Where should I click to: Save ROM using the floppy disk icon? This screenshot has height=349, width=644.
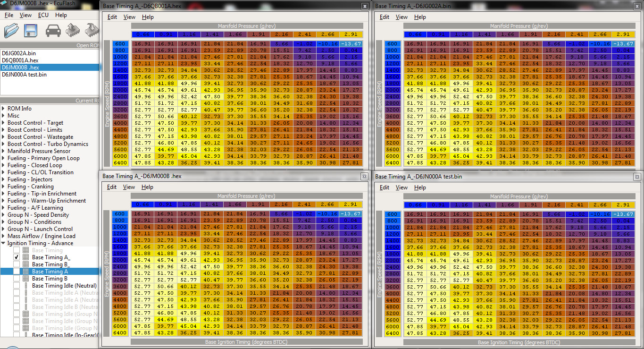point(31,31)
